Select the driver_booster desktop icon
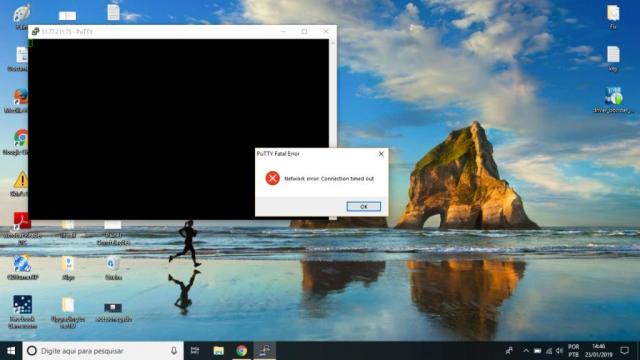 [x=613, y=100]
